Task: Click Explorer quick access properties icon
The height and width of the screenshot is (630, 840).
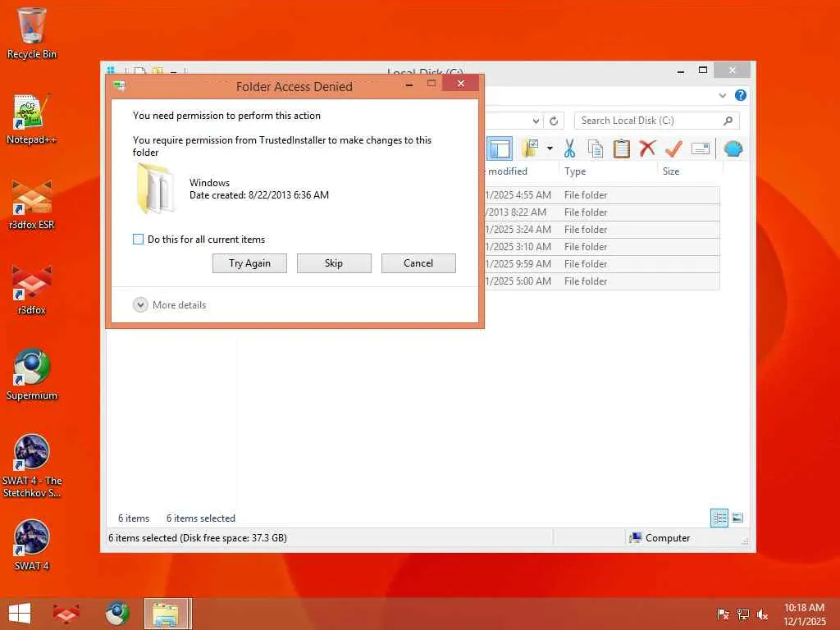Action: coord(139,71)
